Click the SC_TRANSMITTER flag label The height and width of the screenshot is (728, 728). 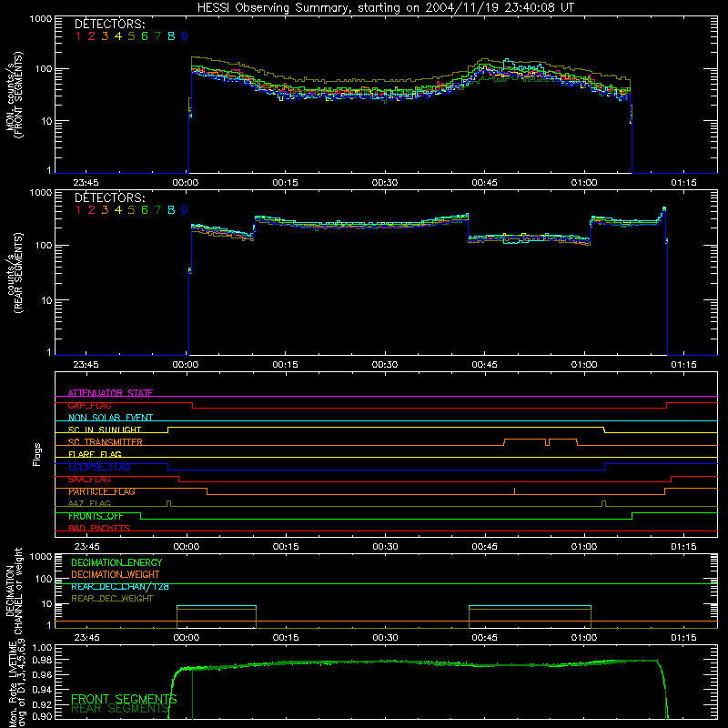click(106, 442)
